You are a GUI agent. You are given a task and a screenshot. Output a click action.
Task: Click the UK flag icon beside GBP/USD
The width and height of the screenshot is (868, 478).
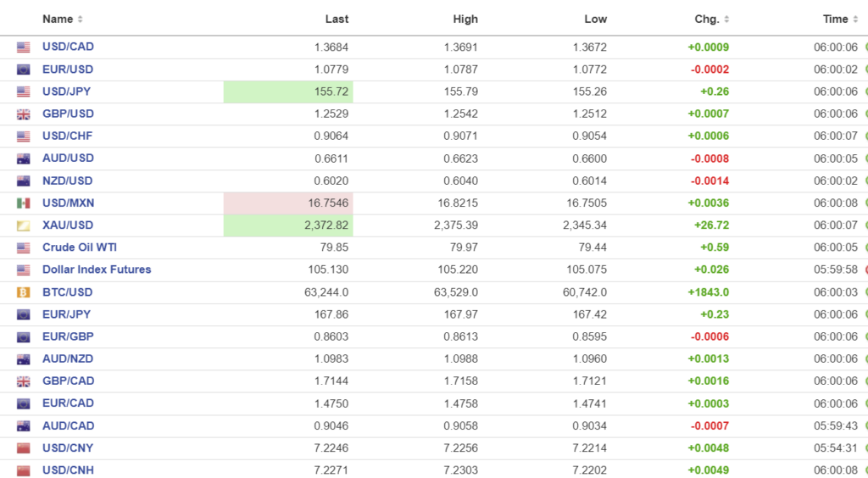pos(24,114)
